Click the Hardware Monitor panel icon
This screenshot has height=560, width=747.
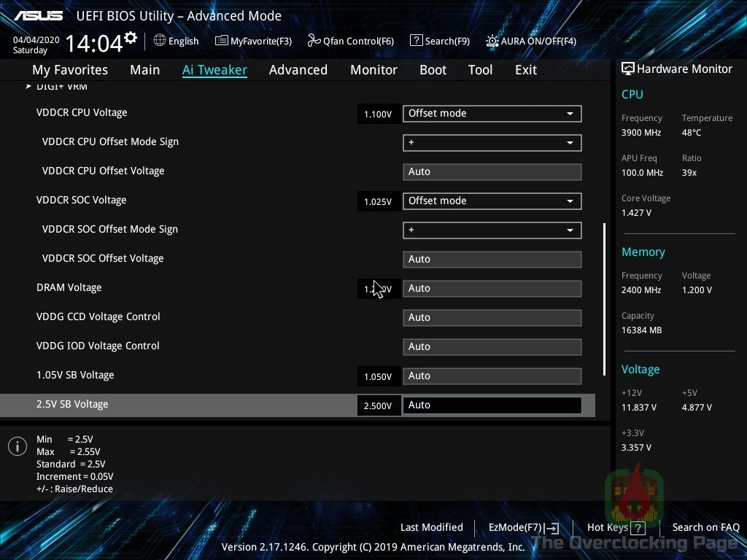point(627,69)
